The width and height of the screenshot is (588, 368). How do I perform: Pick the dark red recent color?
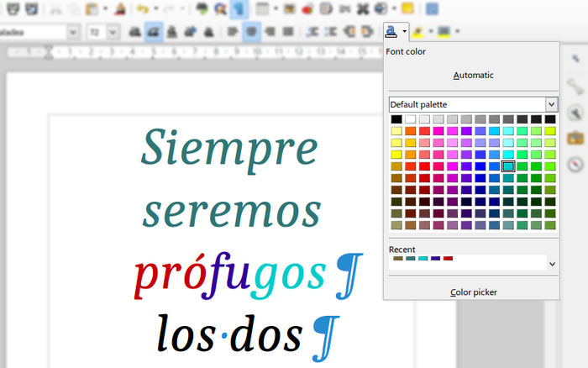tap(448, 258)
